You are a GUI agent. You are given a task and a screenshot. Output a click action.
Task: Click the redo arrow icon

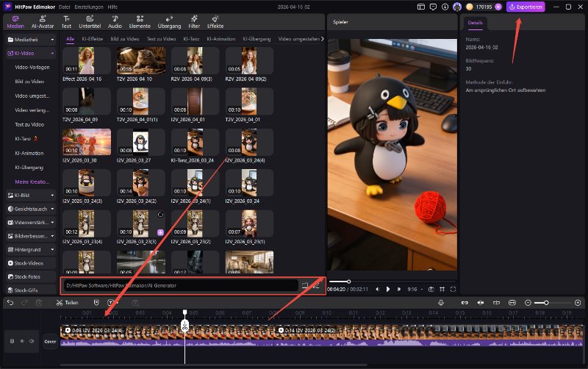point(24,303)
